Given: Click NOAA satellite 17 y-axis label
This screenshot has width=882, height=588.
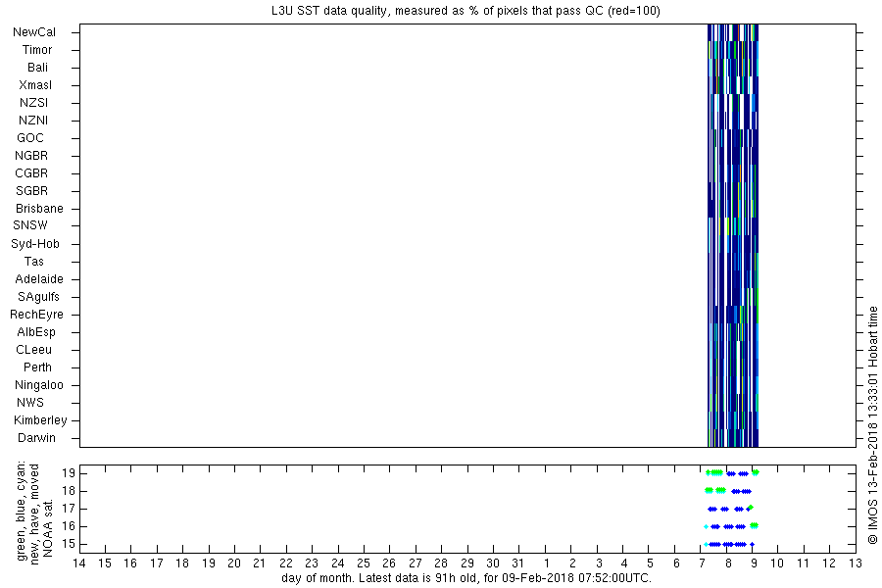Looking at the screenshot, I should pyautogui.click(x=68, y=510).
